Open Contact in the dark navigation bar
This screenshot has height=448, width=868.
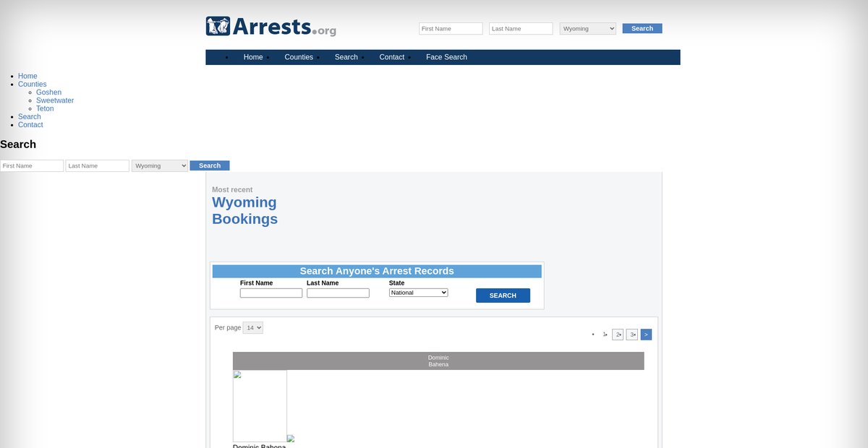click(392, 57)
